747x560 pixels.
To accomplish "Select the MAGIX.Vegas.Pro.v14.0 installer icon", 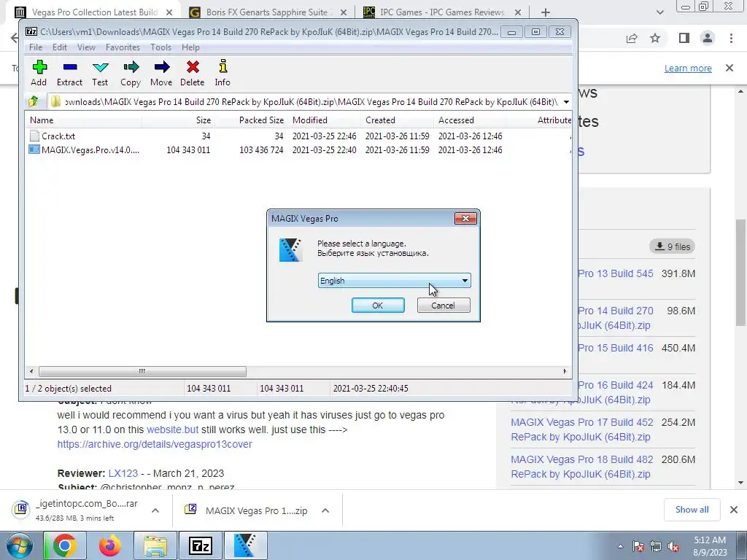I will coord(34,149).
